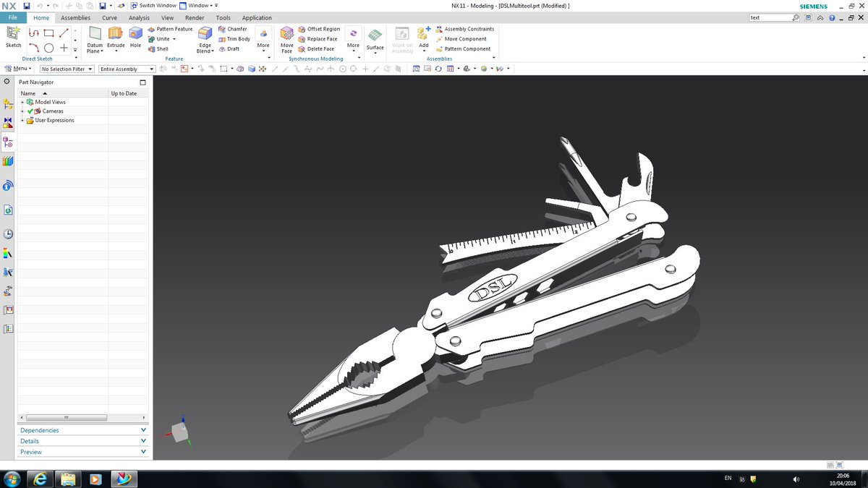The height and width of the screenshot is (488, 868).
Task: Maximize the Part Navigator panel
Action: point(142,82)
